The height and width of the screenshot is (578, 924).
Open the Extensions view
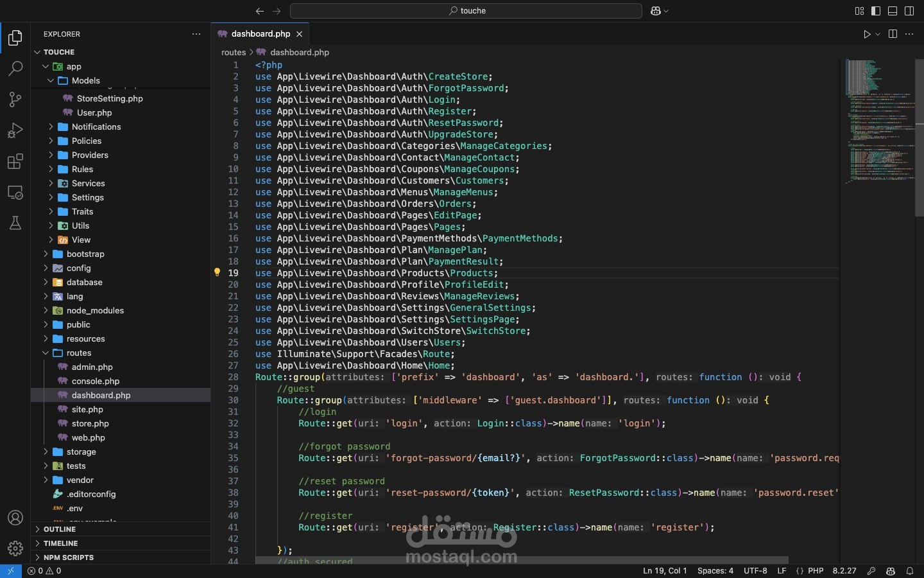(15, 161)
